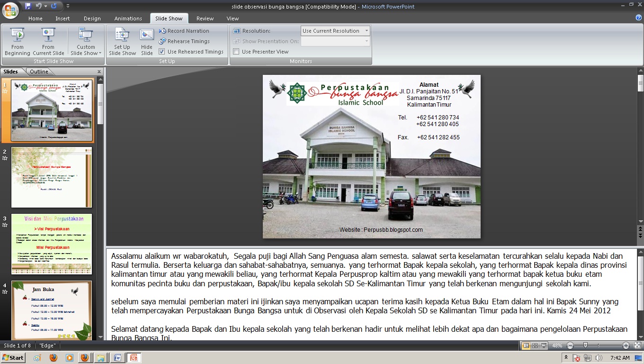Click the volume icon in system tray
This screenshot has height=364, width=644.
point(599,358)
